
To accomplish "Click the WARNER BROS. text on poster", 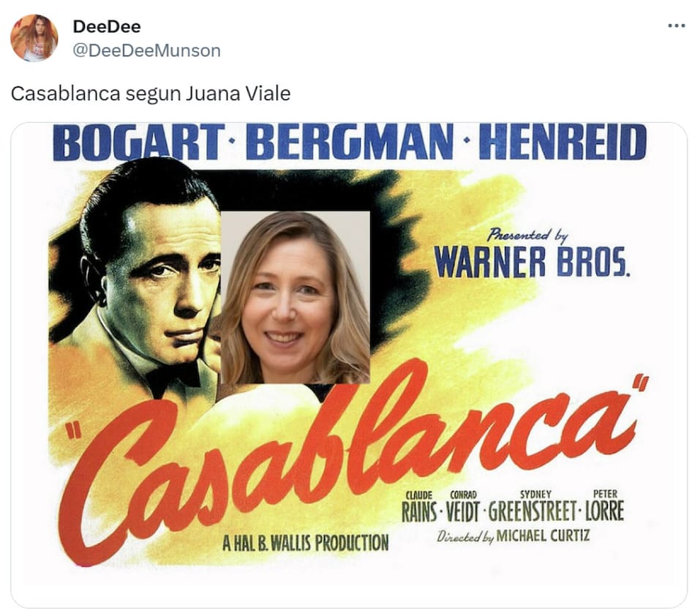I will pos(531,262).
